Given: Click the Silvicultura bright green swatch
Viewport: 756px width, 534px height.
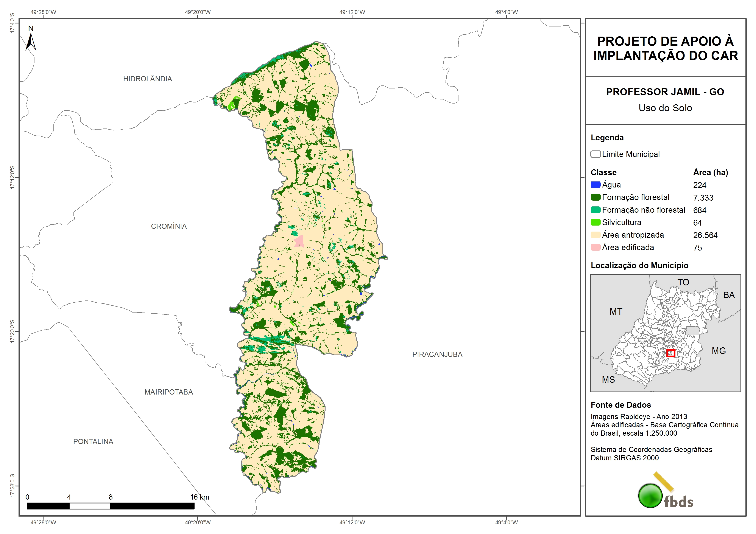Looking at the screenshot, I should pos(595,222).
